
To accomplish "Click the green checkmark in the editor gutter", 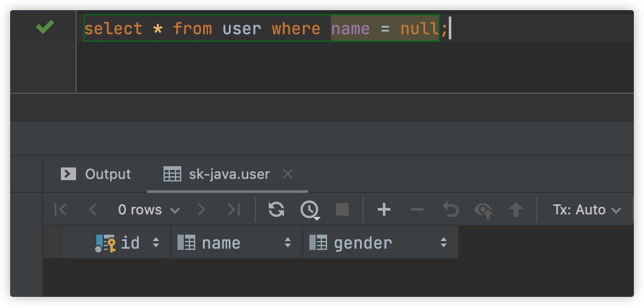I will coord(45,27).
